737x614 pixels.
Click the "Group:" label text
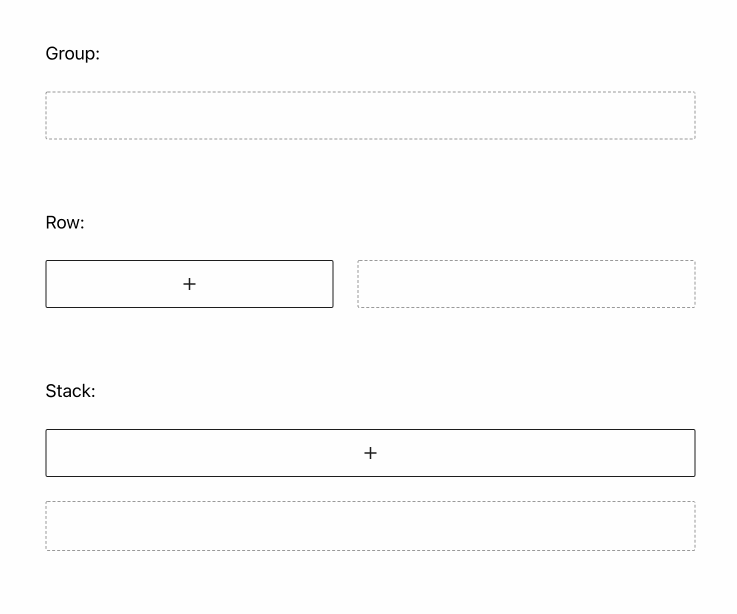tap(73, 54)
